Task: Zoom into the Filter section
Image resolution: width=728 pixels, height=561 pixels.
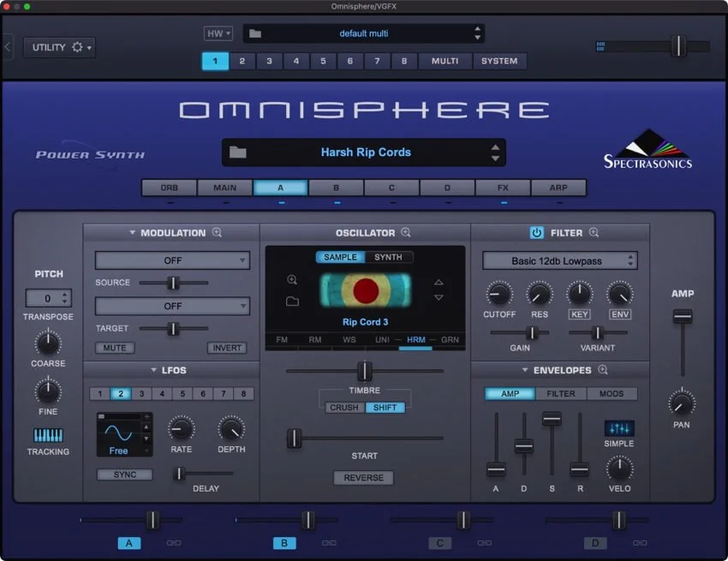Action: pyautogui.click(x=594, y=232)
